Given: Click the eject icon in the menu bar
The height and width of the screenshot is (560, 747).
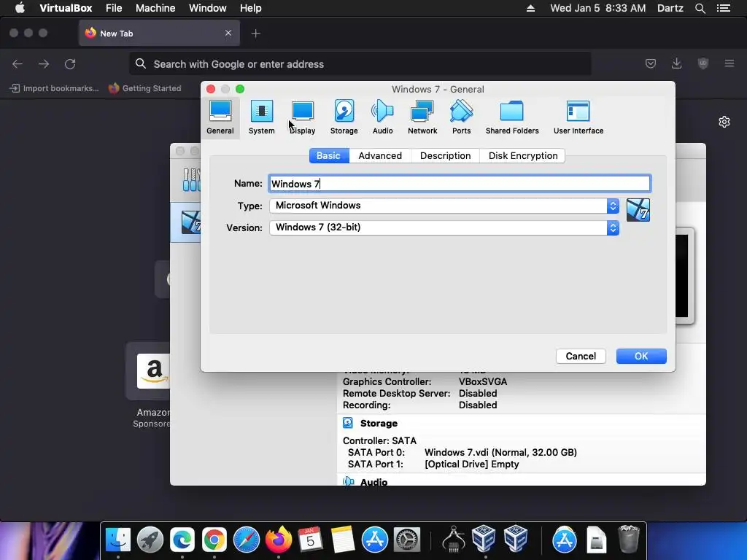Looking at the screenshot, I should click(x=530, y=8).
